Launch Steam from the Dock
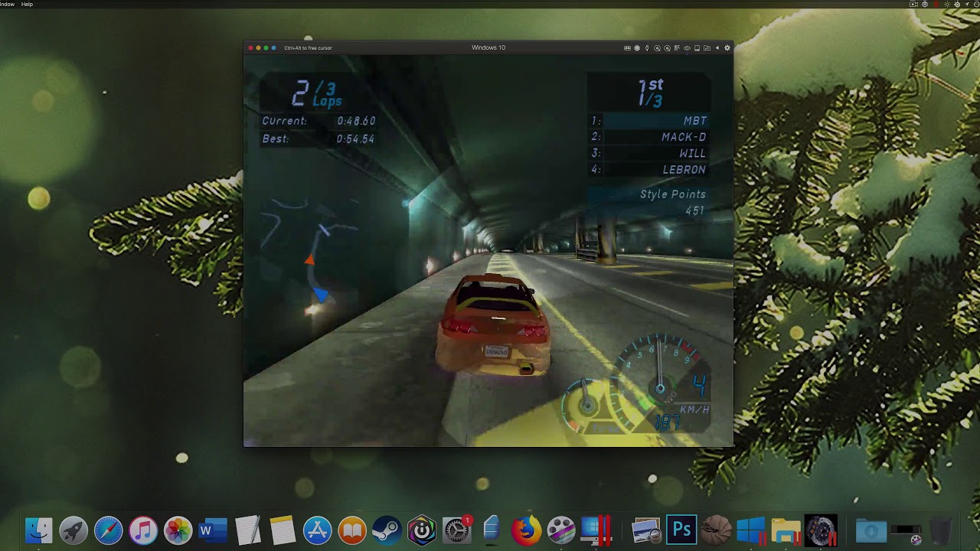This screenshot has height=551, width=980. click(x=387, y=530)
